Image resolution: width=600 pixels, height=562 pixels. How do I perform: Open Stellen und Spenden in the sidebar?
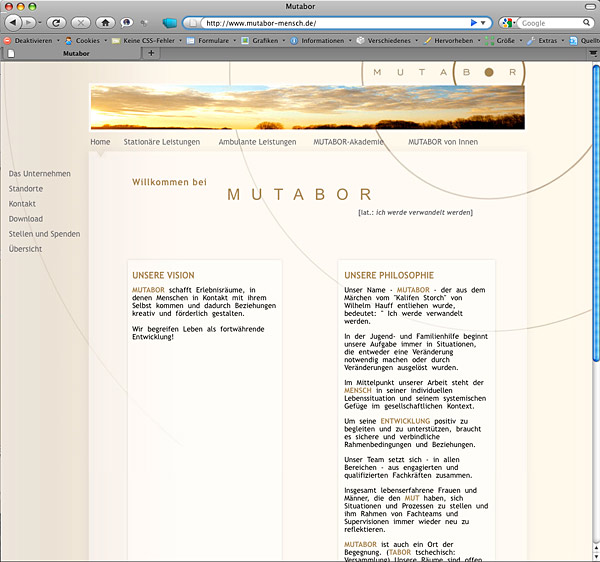pyautogui.click(x=44, y=234)
